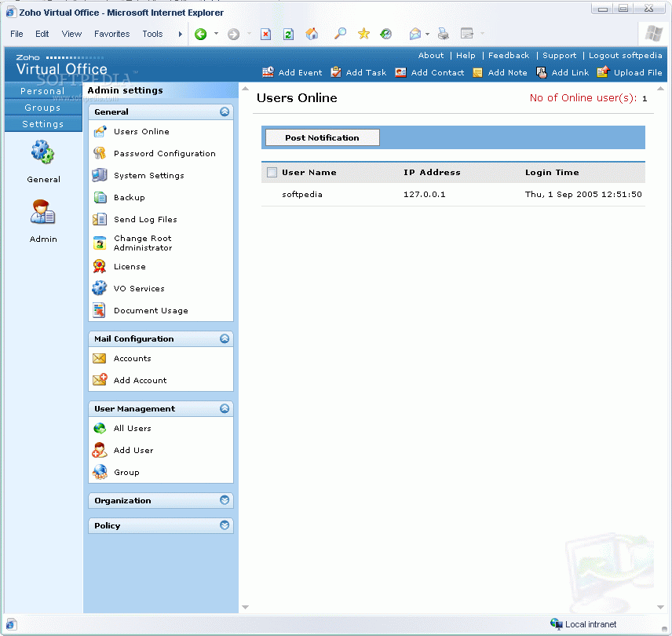The height and width of the screenshot is (636, 672).
Task: Open the Mail button dropdown arrow
Action: click(427, 34)
